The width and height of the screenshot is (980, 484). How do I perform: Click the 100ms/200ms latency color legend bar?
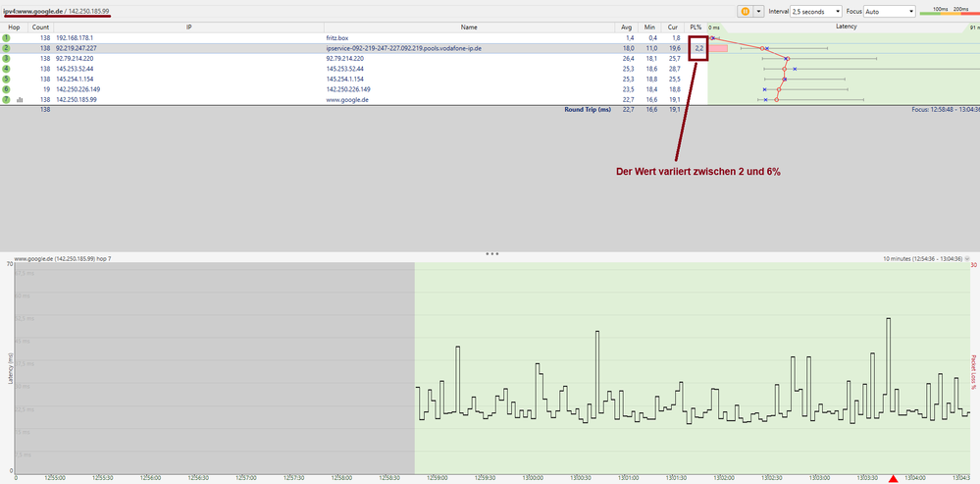[949, 14]
